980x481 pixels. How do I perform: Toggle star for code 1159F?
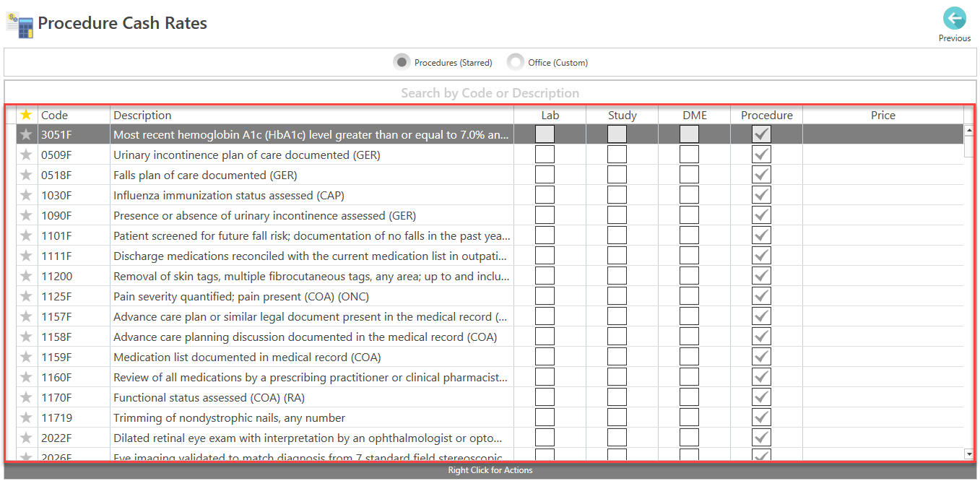pyautogui.click(x=27, y=357)
